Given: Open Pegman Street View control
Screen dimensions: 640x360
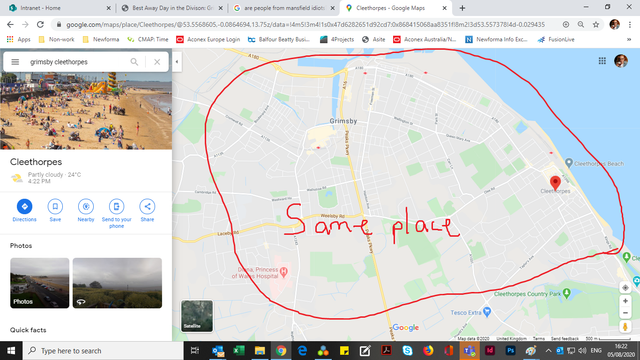Looking at the screenshot, I should 625,327.
